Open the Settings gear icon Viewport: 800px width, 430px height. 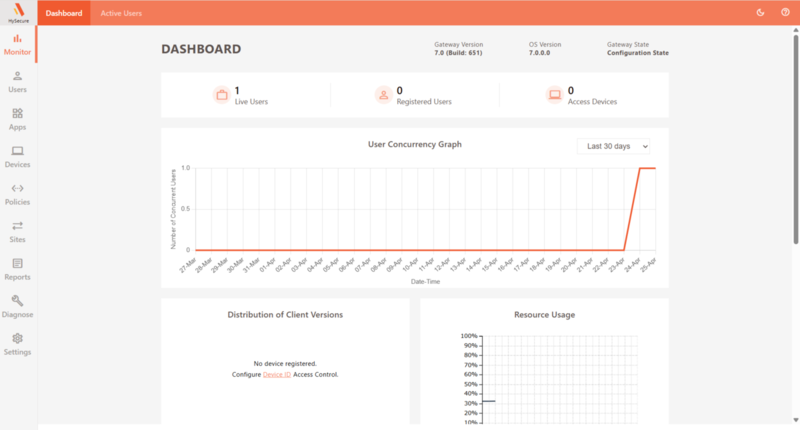coord(17,338)
